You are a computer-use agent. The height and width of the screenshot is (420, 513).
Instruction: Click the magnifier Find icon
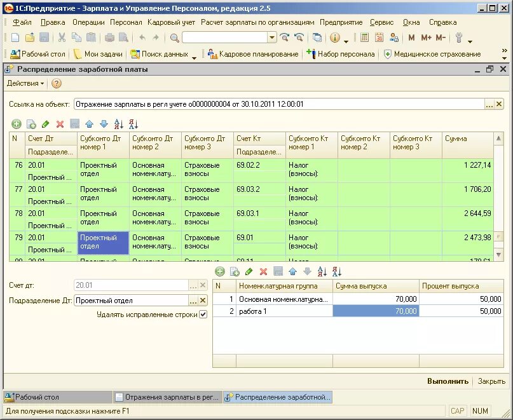coord(174,38)
